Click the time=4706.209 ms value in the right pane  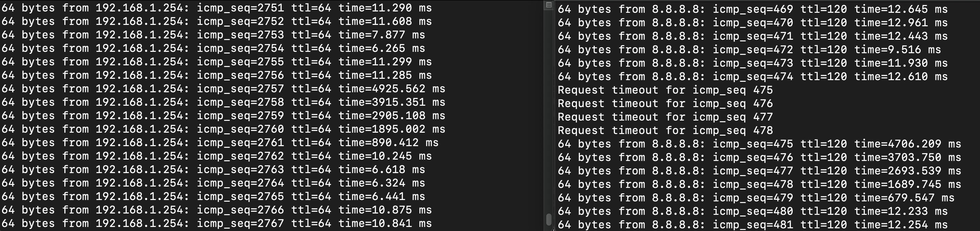pos(907,144)
